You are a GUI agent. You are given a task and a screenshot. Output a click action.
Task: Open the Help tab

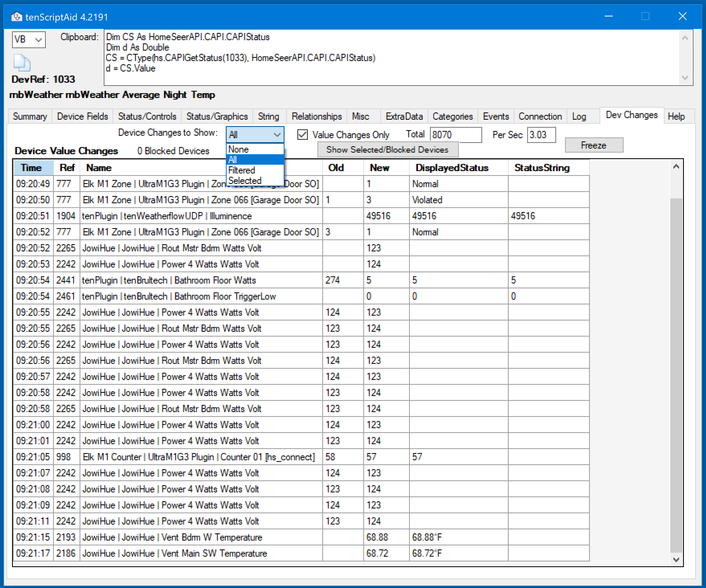click(676, 116)
